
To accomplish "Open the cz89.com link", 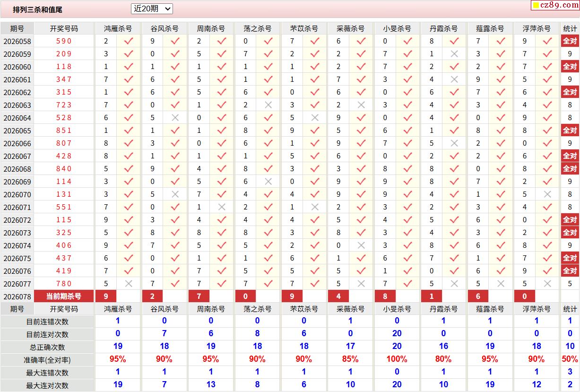I will pos(556,5).
